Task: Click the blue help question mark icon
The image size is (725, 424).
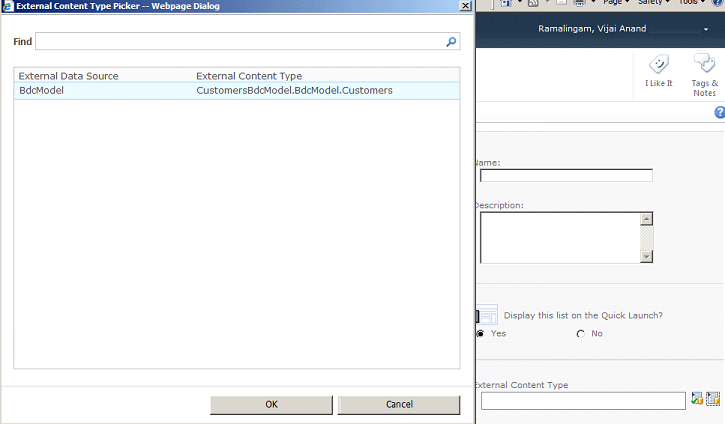Action: click(719, 113)
